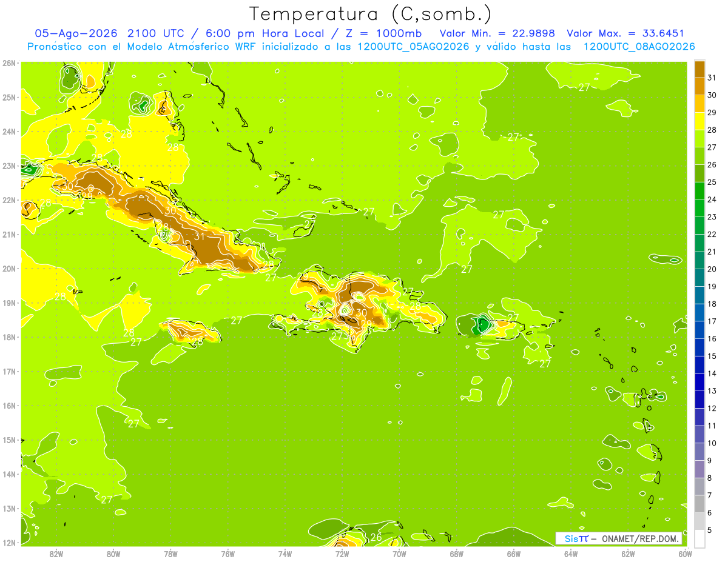Viewport: 728px width, 562px height.
Task: Click the '64W' longitude axis label
Action: pyautogui.click(x=571, y=554)
